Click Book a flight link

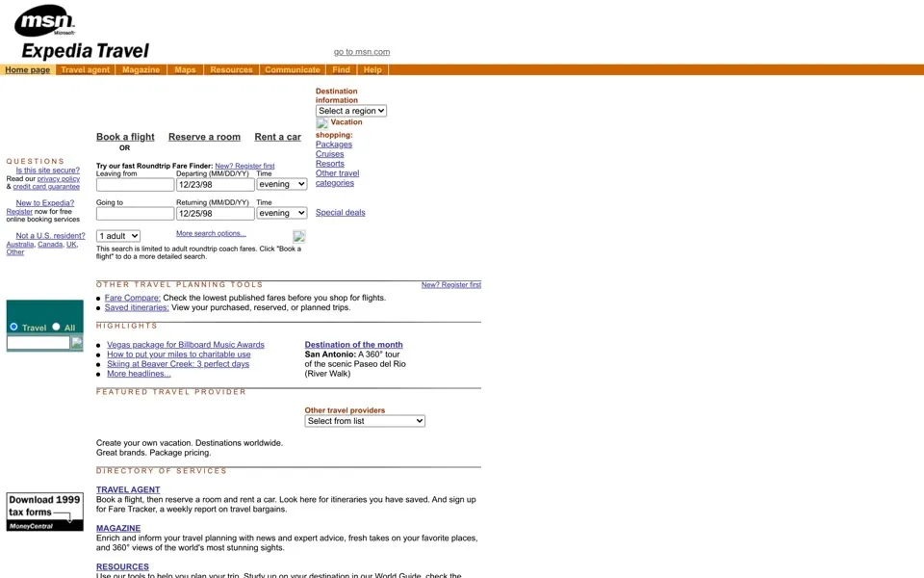[x=125, y=137]
